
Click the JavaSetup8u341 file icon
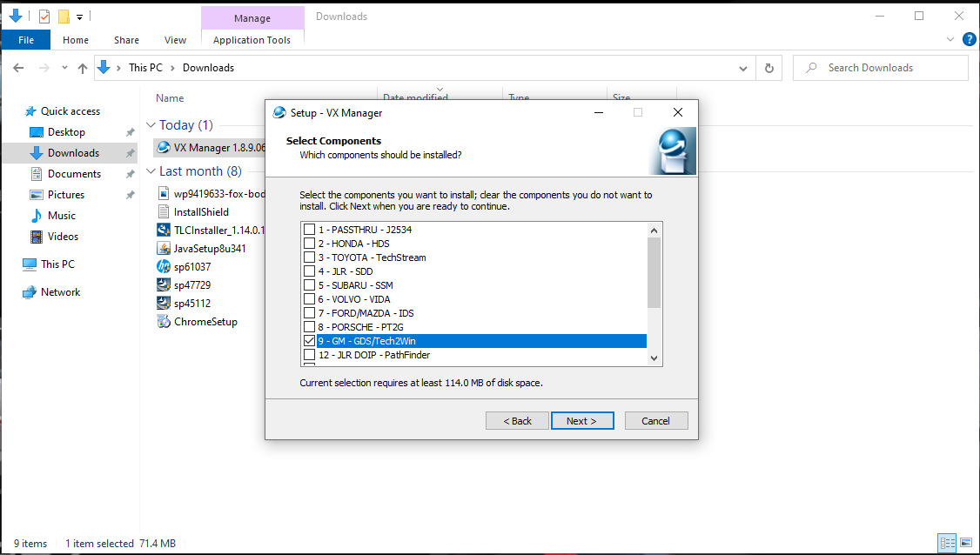tap(163, 248)
